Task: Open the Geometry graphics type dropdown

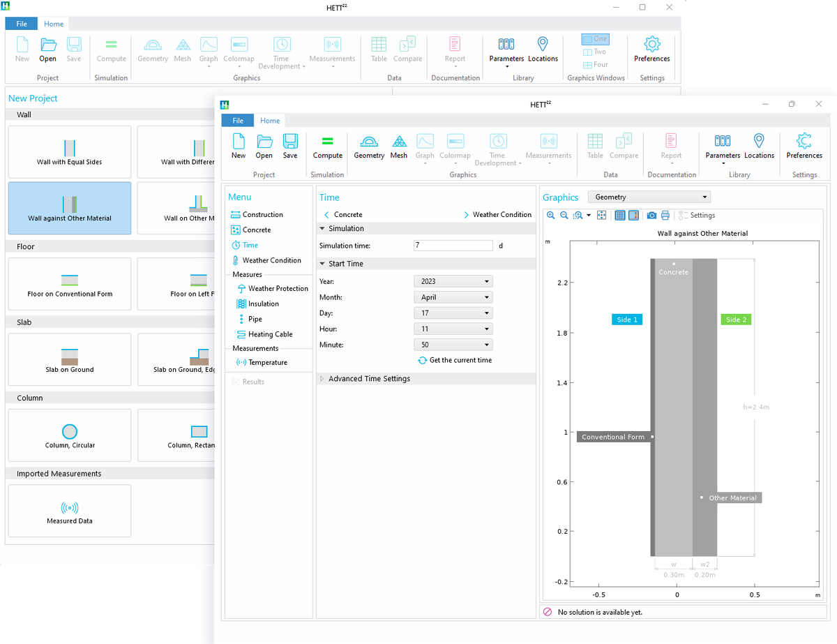Action: (x=649, y=197)
